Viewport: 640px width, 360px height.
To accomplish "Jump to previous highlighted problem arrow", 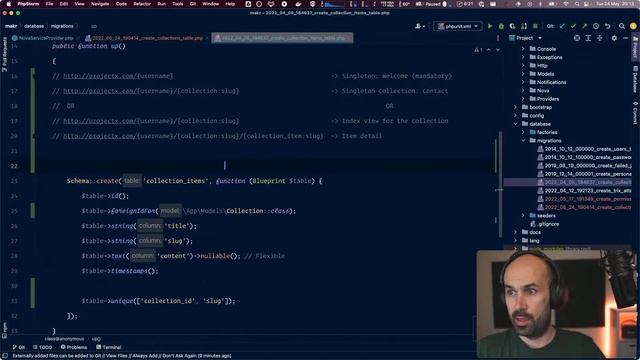I will point(489,50).
